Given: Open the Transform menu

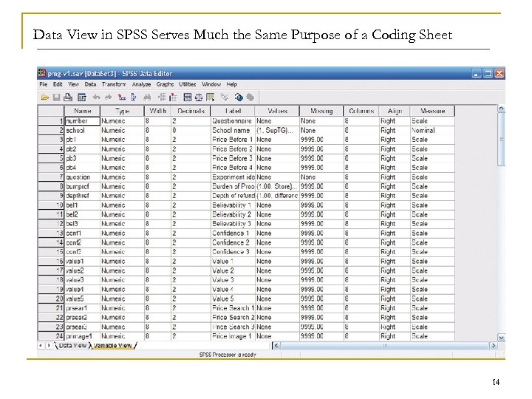Looking at the screenshot, I should click(x=114, y=84).
